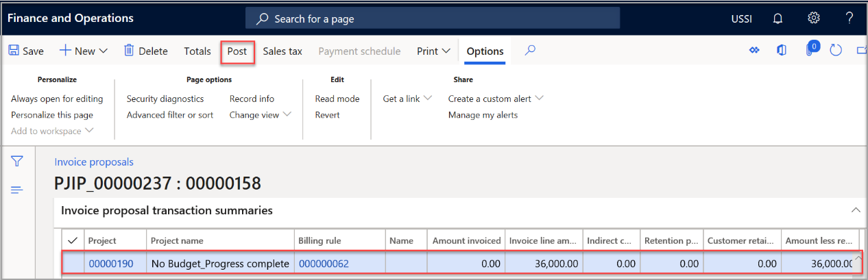Post the invoice proposal
Screen dimensions: 868x280
click(x=237, y=51)
